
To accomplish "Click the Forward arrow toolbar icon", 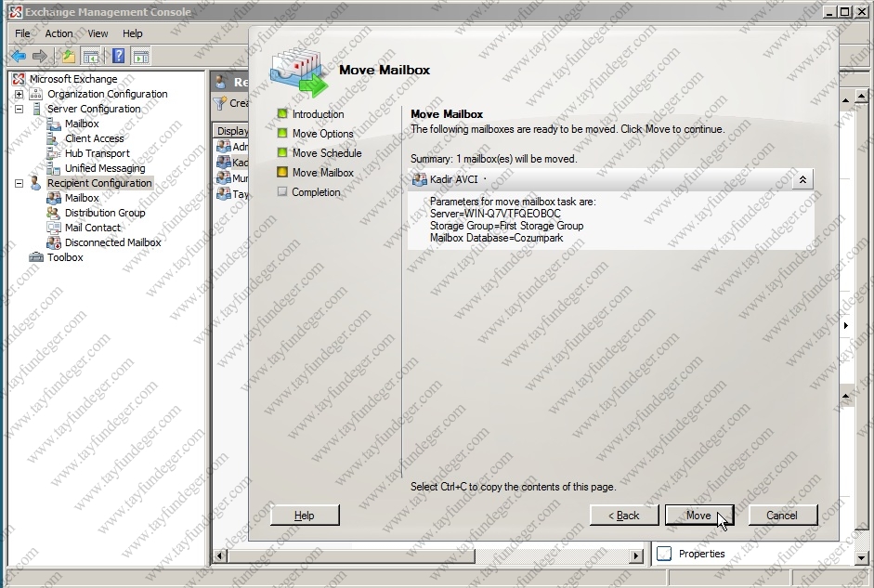I will click(40, 56).
